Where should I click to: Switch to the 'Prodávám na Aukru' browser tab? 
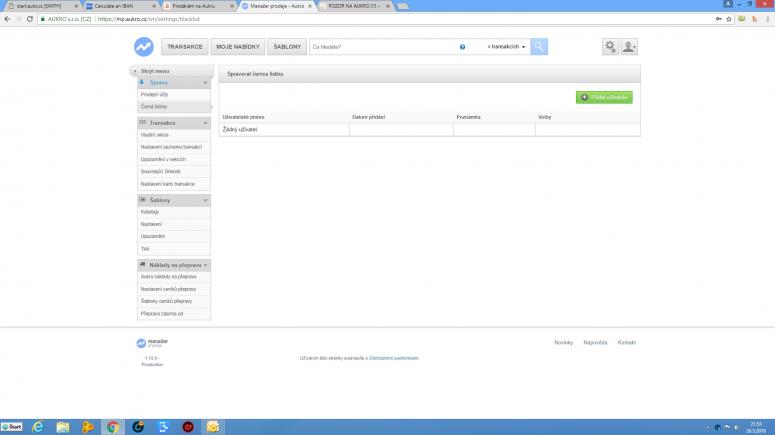196,6
